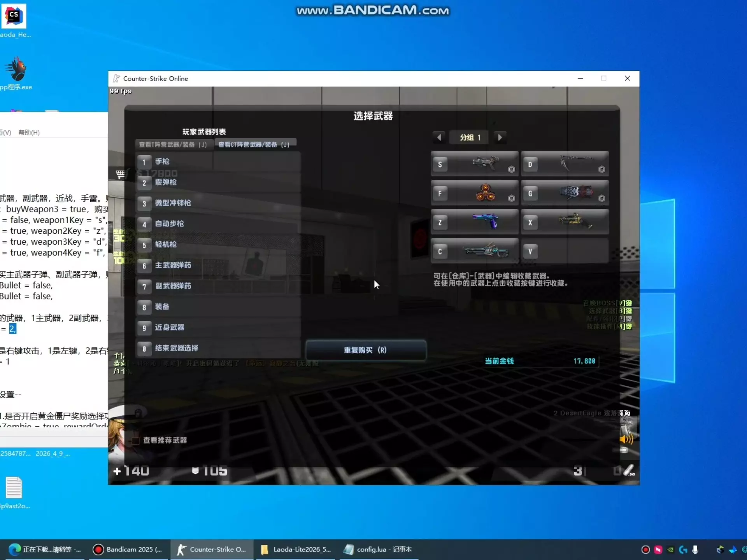Image resolution: width=747 pixels, height=560 pixels.
Task: Select the S slot weapon in group 1
Action: tap(474, 164)
